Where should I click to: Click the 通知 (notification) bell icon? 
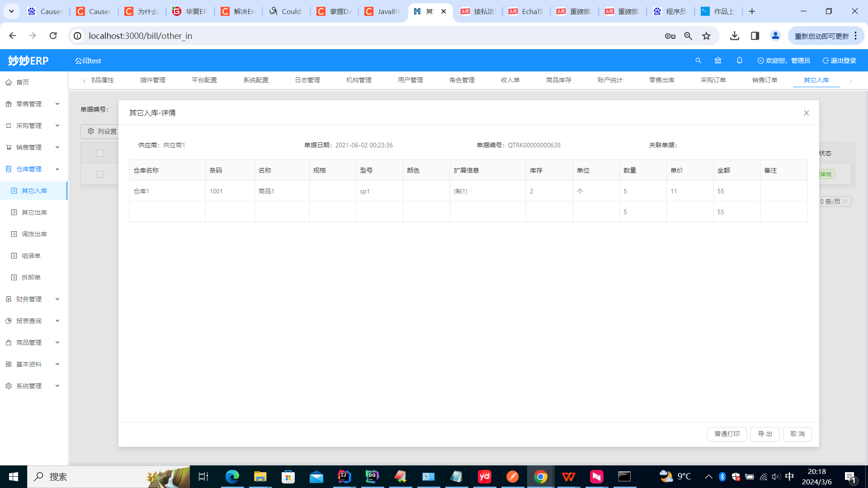pos(739,61)
